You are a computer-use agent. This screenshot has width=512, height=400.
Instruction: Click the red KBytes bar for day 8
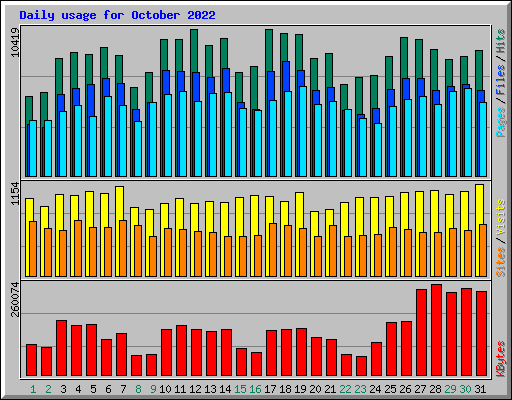136,365
